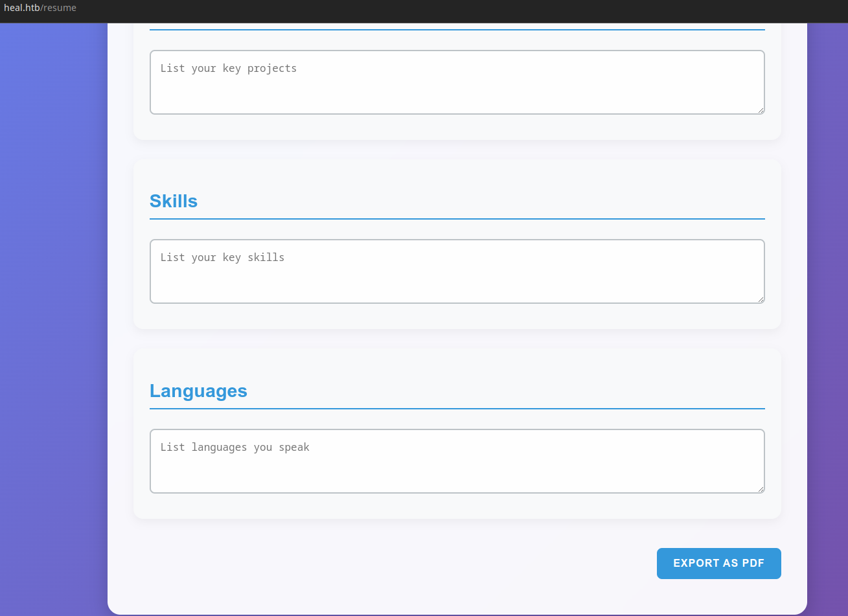Grab the projects text area resize handle
848x616 pixels.
coord(761,110)
